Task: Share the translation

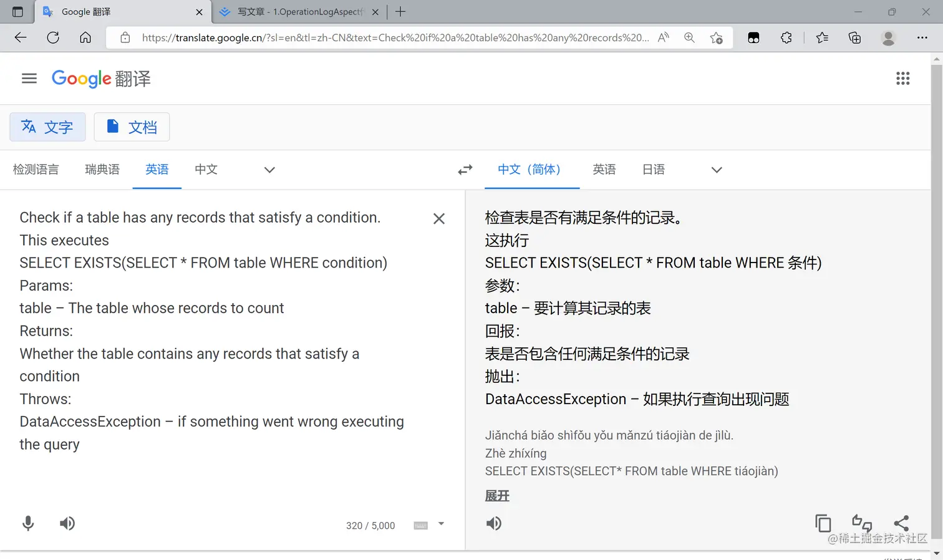Action: pyautogui.click(x=901, y=523)
